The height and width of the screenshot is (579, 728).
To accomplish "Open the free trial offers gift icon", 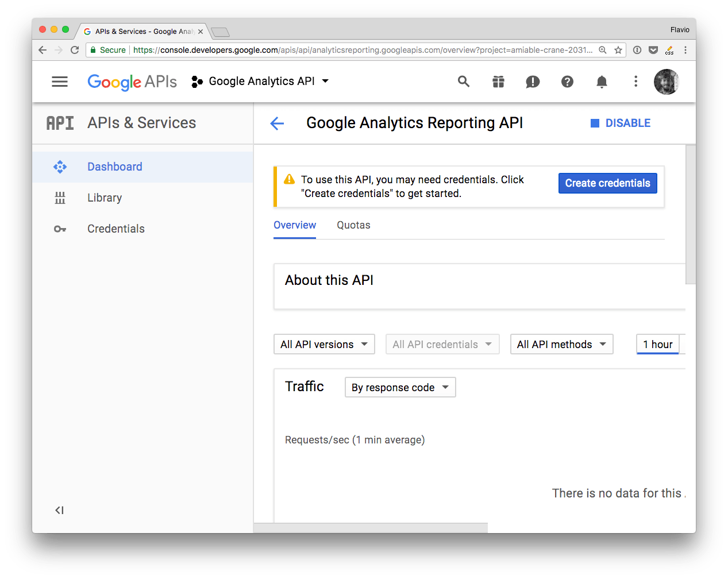I will click(x=498, y=82).
